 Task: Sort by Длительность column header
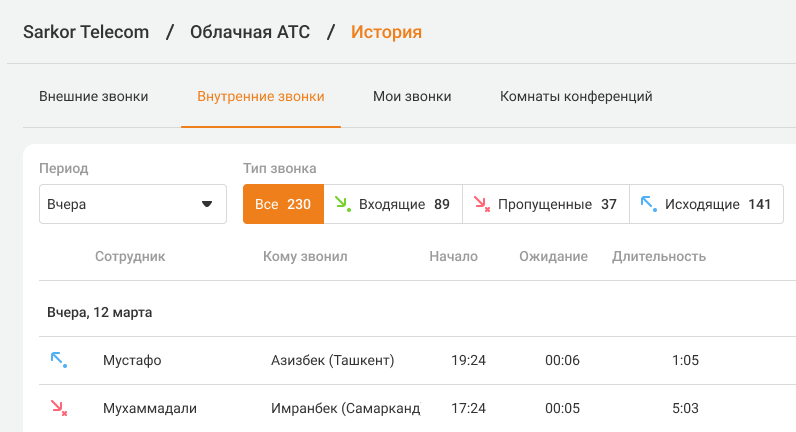coord(659,256)
